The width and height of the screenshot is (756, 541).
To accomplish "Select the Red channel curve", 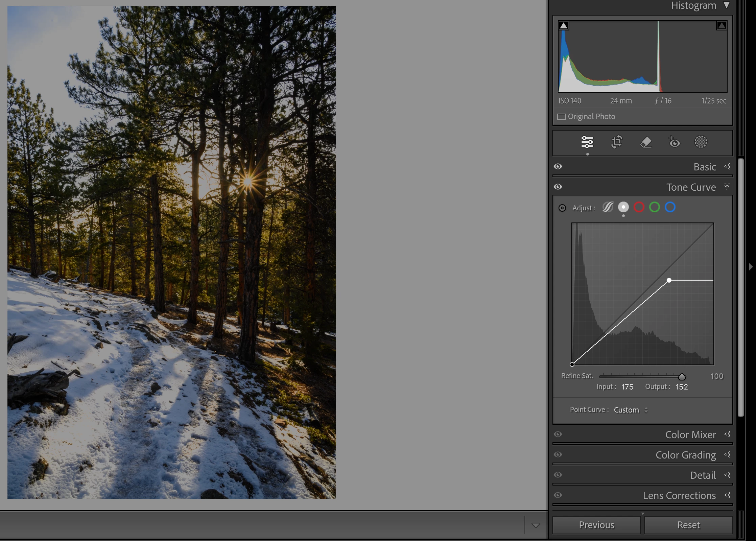I will click(x=639, y=207).
